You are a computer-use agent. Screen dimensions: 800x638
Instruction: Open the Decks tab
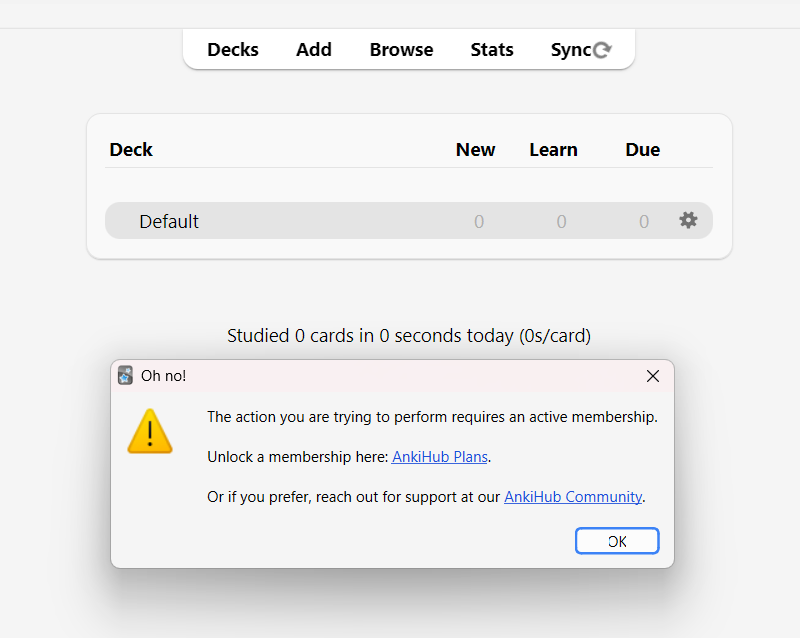click(x=233, y=50)
